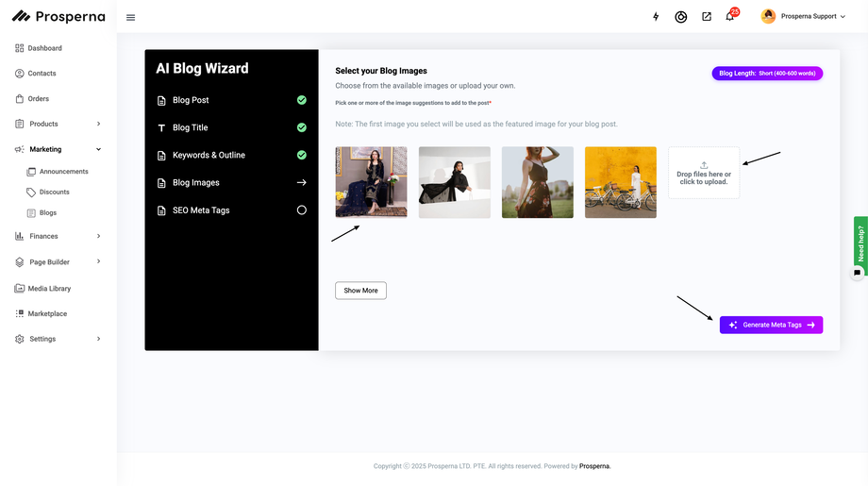Open the notifications bell

tap(730, 17)
